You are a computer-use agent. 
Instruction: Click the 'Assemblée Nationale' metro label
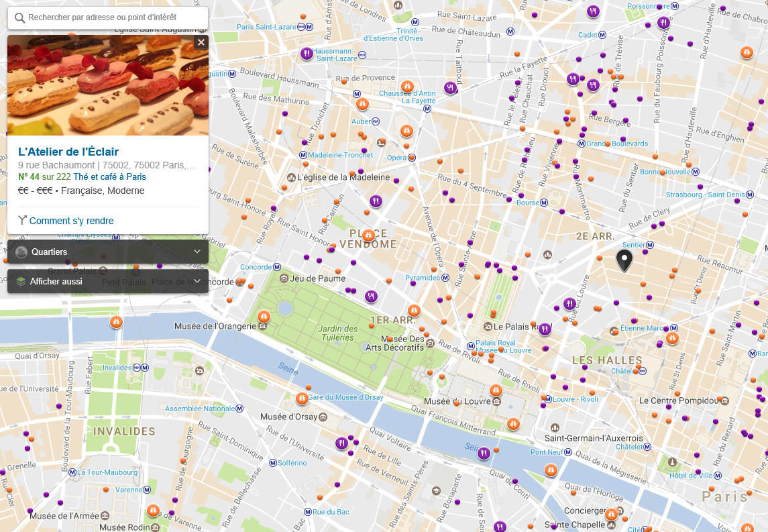[200, 409]
